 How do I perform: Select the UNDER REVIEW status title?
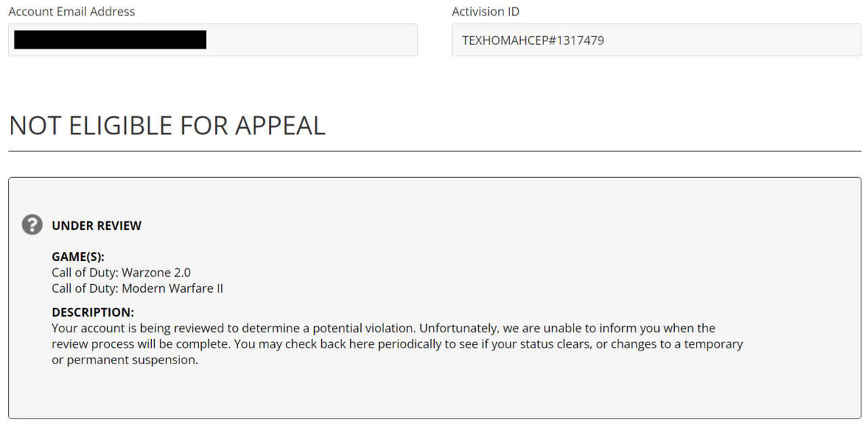96,226
